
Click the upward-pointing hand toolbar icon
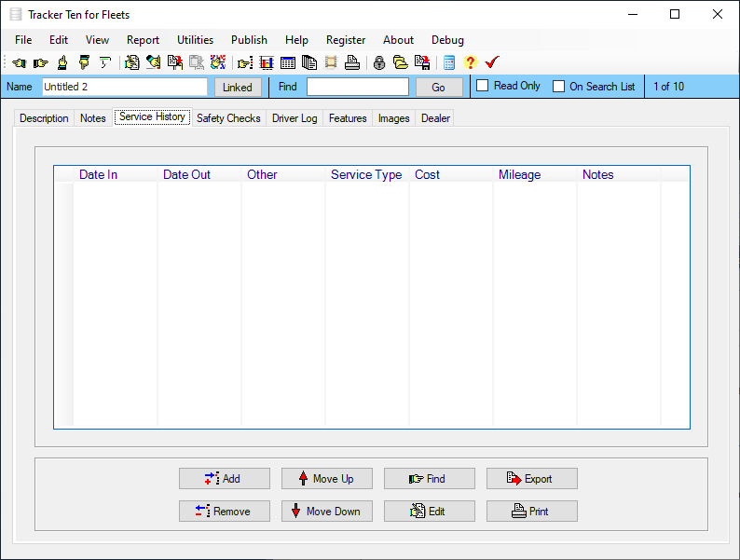click(x=62, y=62)
